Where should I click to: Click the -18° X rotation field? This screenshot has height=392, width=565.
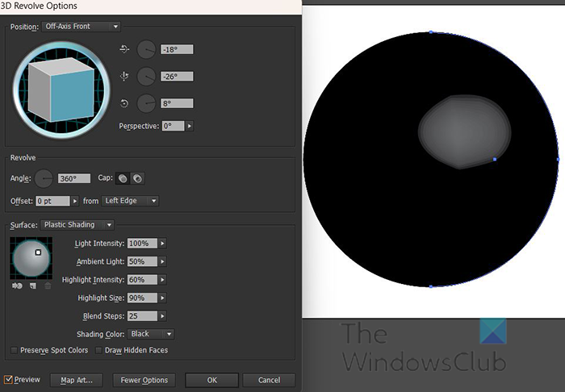click(x=177, y=49)
